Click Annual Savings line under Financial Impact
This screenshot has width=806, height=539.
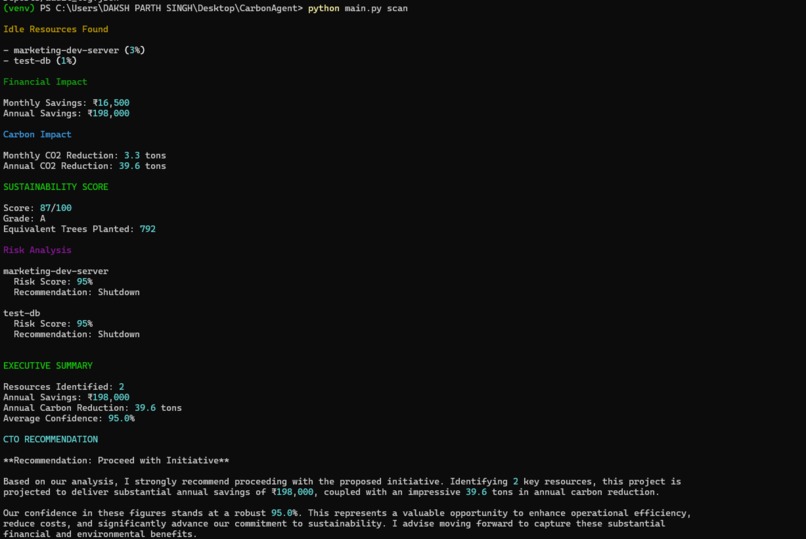[x=66, y=114]
